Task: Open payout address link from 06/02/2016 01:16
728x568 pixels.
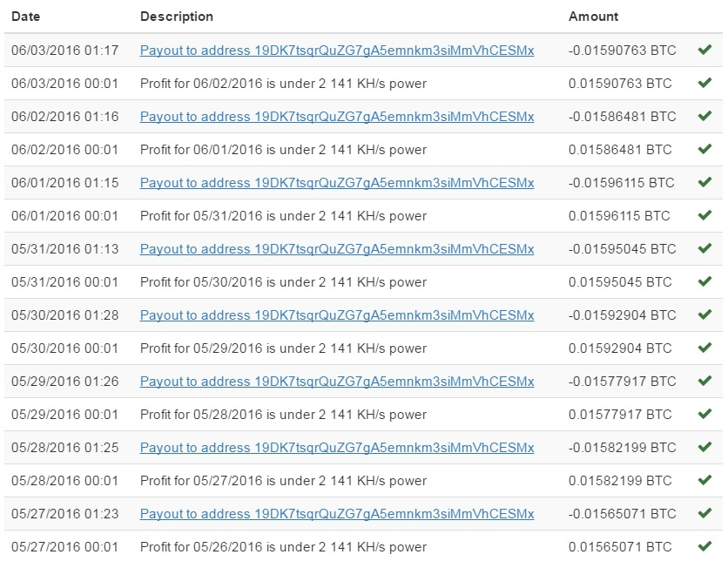Action: [x=337, y=117]
